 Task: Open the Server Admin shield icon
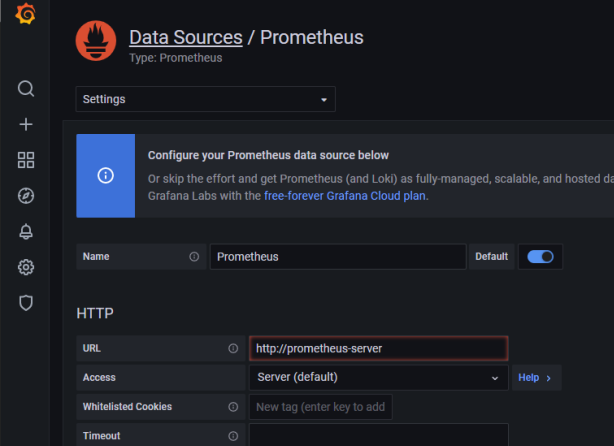point(26,302)
